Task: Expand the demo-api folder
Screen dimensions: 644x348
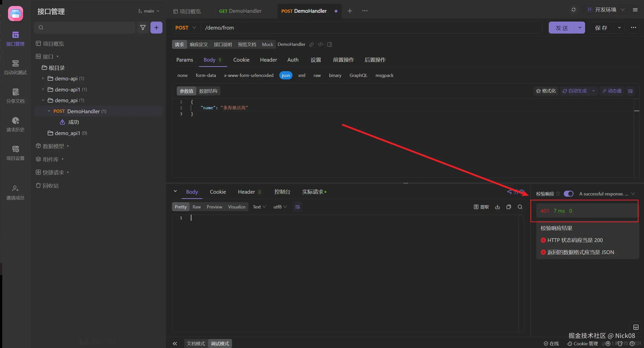Action: tap(43, 78)
